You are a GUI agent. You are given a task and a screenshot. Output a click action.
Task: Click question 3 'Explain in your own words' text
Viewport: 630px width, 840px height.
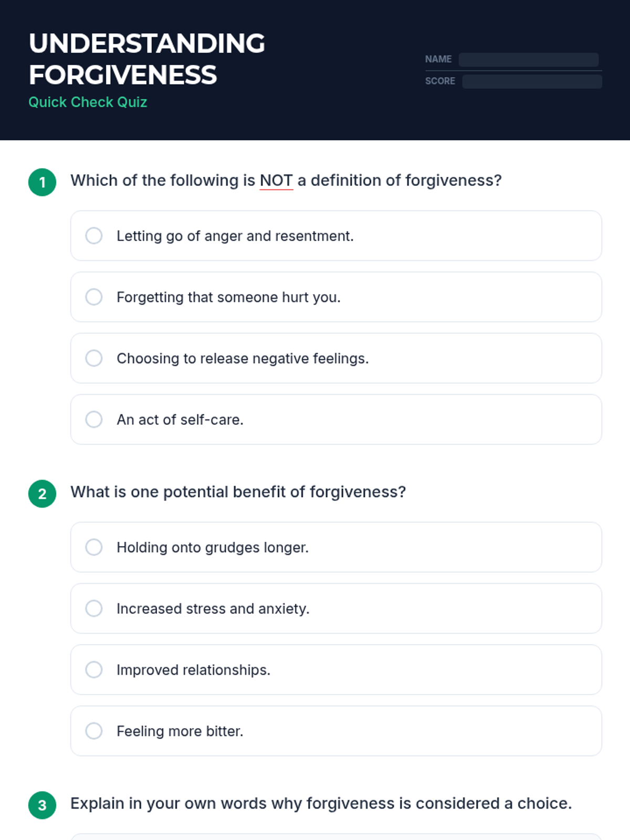pos(321,803)
